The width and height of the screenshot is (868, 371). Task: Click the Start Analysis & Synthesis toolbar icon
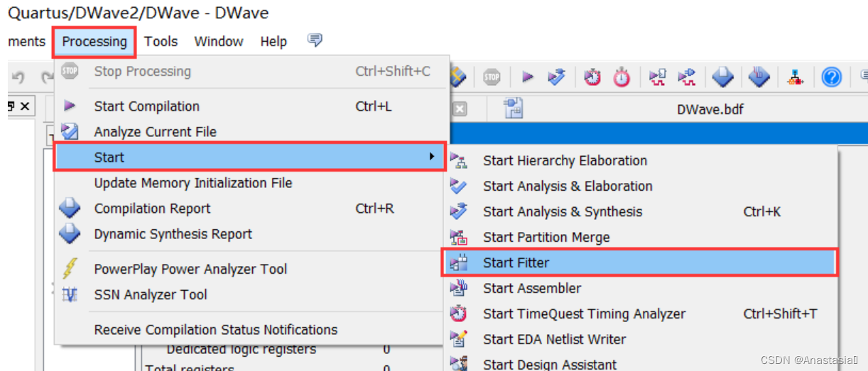click(x=556, y=77)
